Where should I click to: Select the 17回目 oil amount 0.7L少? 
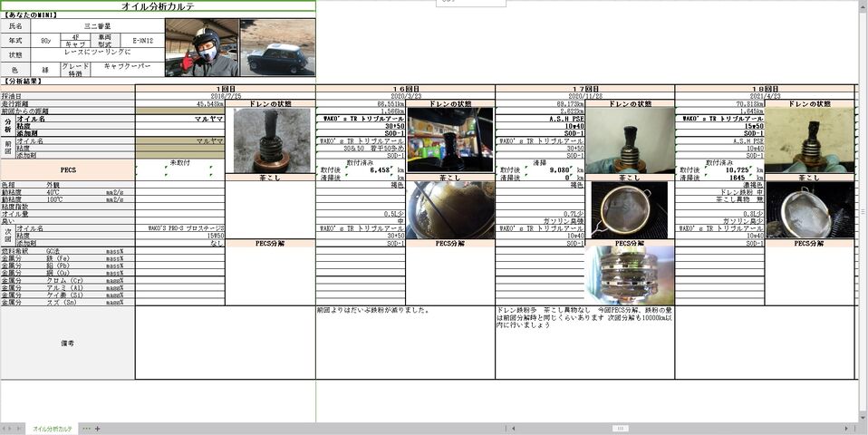click(x=540, y=214)
